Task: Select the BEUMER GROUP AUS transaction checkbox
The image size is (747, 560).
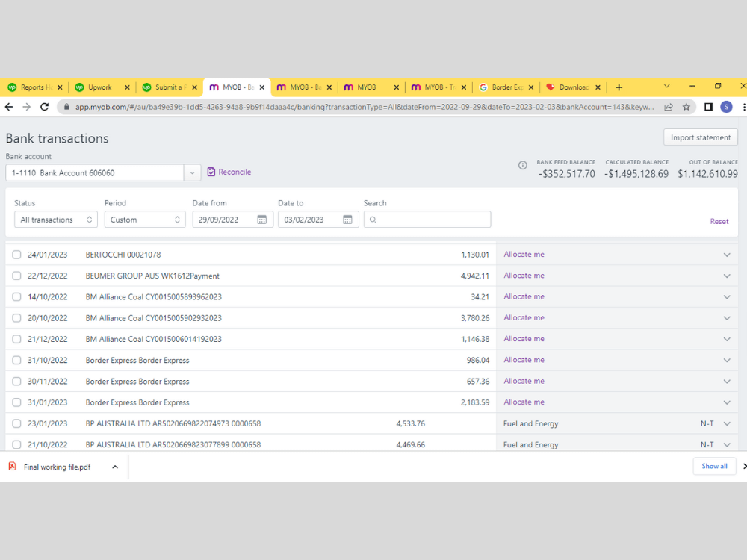Action: pyautogui.click(x=16, y=276)
